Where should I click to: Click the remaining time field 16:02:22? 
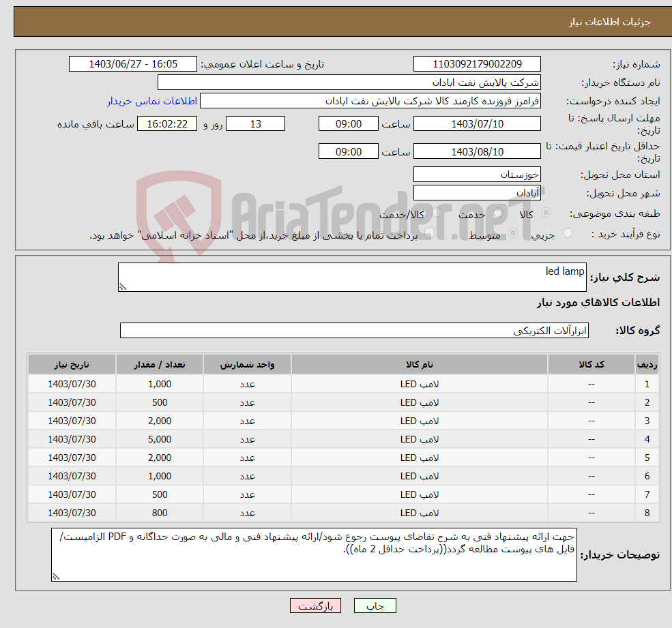pyautogui.click(x=167, y=124)
